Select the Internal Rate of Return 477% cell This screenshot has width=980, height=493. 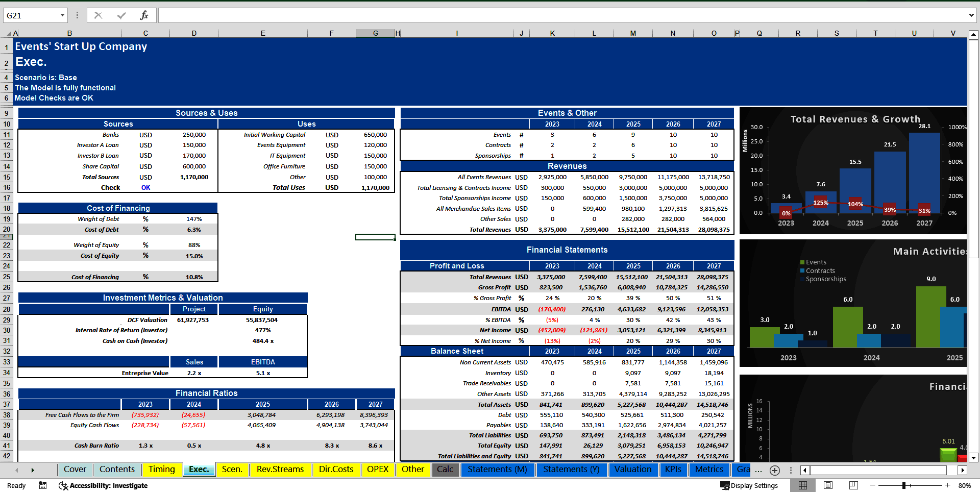[263, 330]
